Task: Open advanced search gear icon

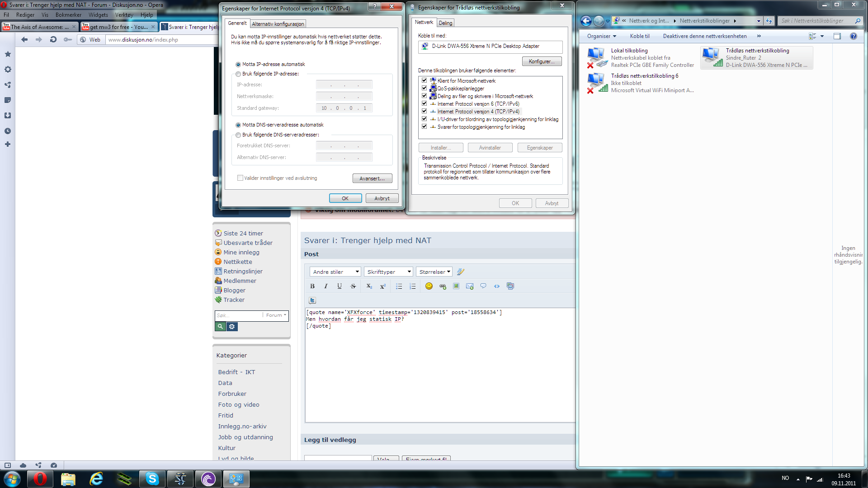Action: (x=232, y=326)
